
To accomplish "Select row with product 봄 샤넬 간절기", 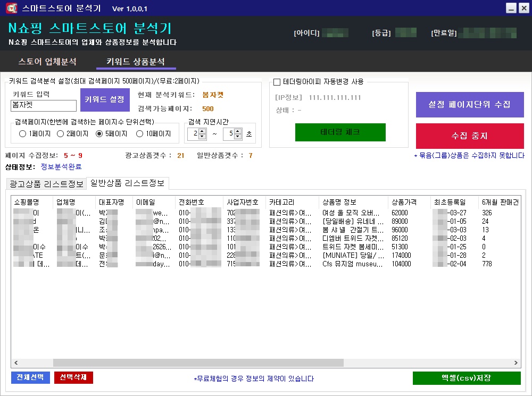I will (265, 230).
